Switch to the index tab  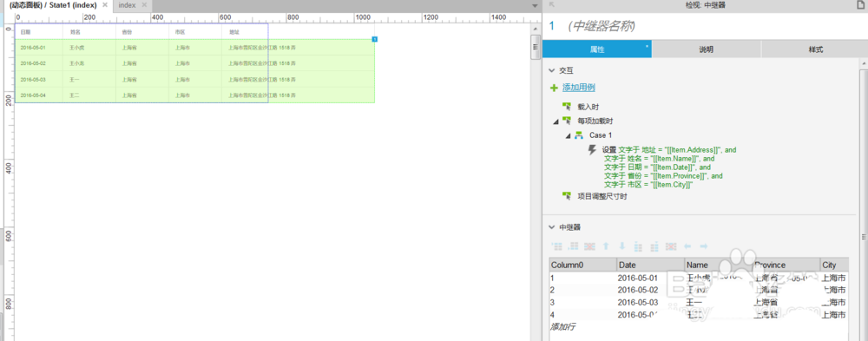pos(128,5)
